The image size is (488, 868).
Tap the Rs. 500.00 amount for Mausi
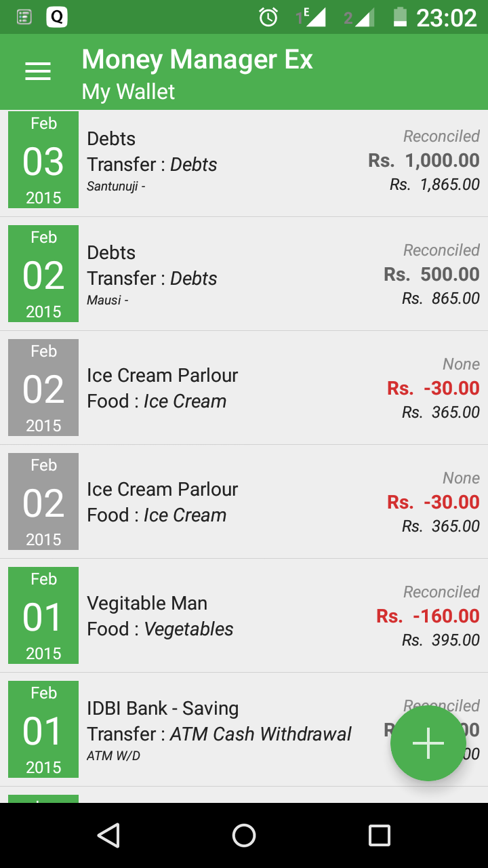(431, 275)
